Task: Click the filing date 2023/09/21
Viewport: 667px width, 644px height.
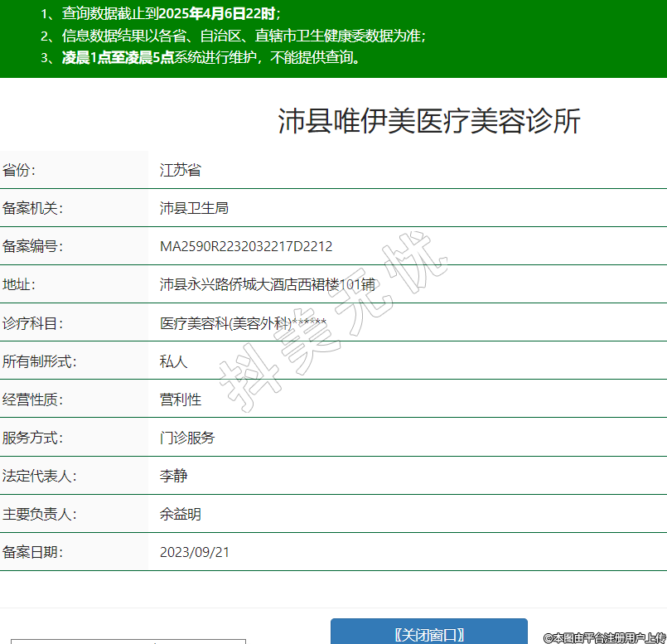Action: [195, 552]
